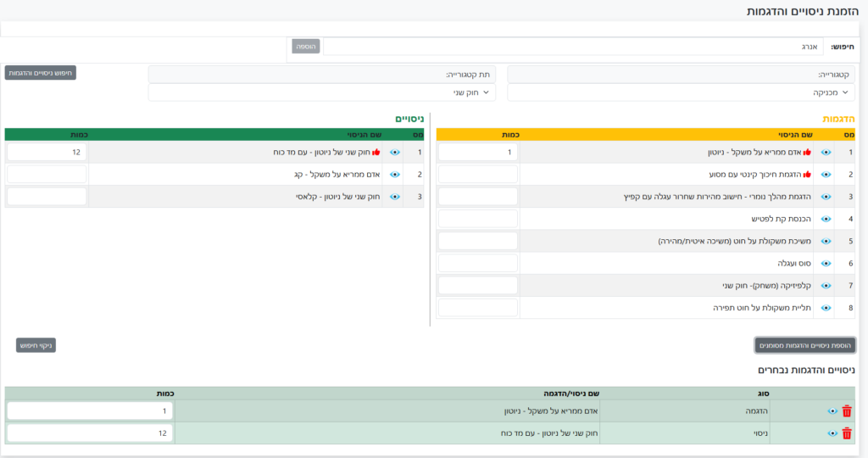Click thumbs-up icon on "הדגמת חיכוך קינטי עם מסוע"
This screenshot has height=458, width=868.
807,175
